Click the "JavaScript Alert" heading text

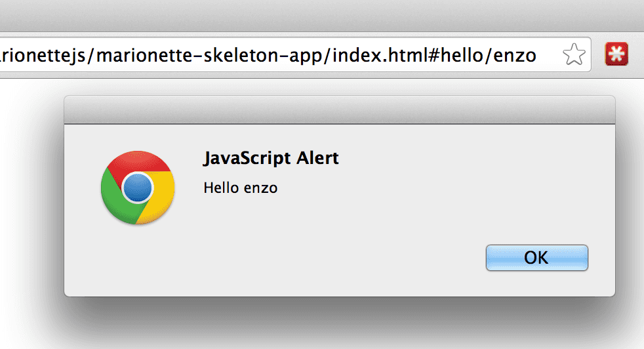pyautogui.click(x=271, y=158)
